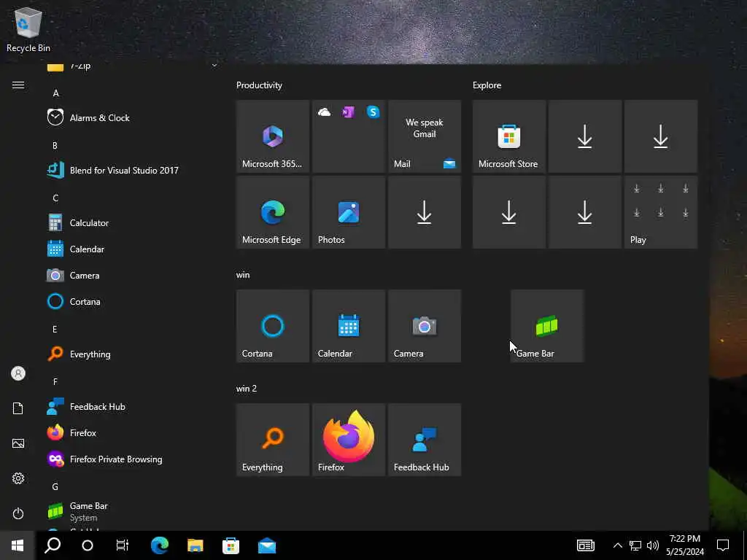Click the Camera tile in win group

[425, 326]
